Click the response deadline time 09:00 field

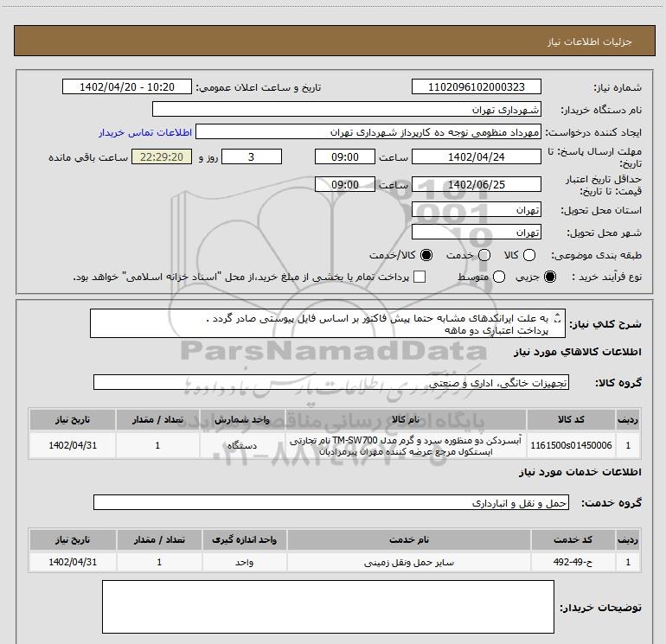345,156
